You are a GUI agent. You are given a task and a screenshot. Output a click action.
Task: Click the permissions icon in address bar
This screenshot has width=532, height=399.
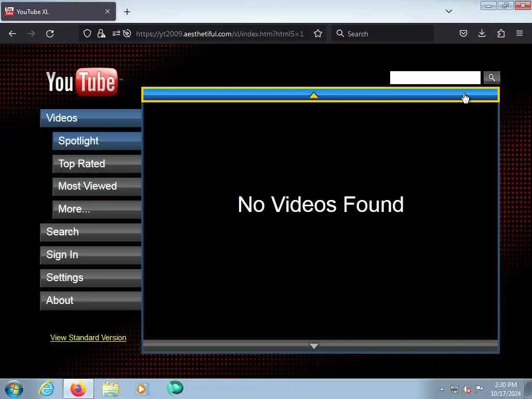tap(116, 34)
